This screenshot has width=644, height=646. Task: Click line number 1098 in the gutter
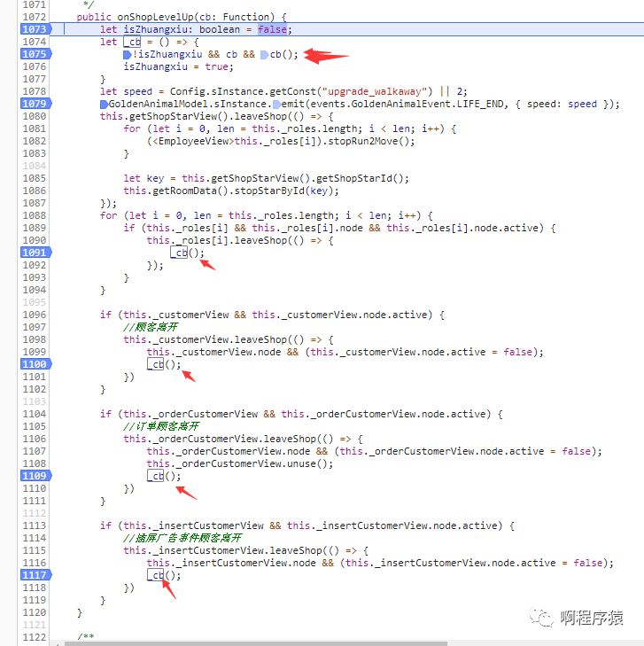point(35,339)
